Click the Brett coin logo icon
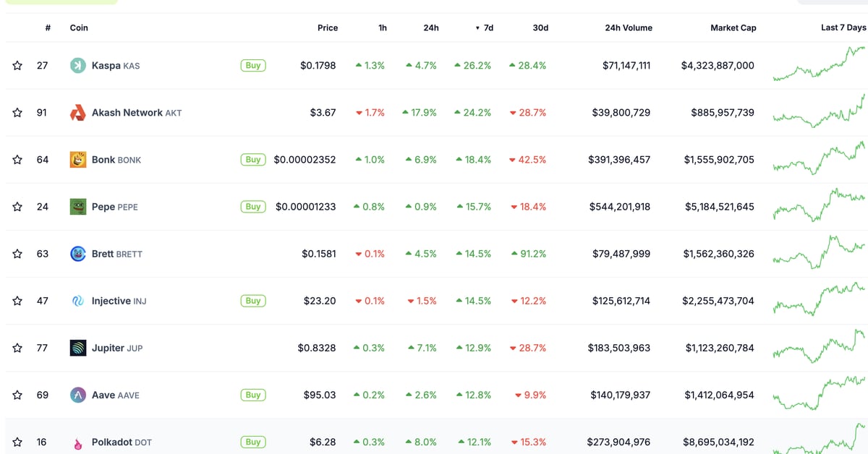Image resolution: width=868 pixels, height=454 pixels. pyautogui.click(x=78, y=254)
